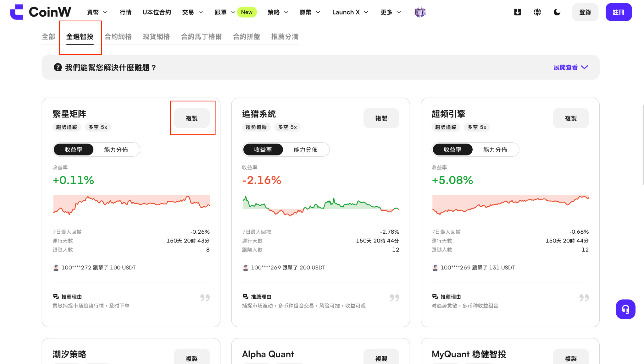
Task: Copy the MyQuant 稳健智投 strategy
Action: click(571, 357)
